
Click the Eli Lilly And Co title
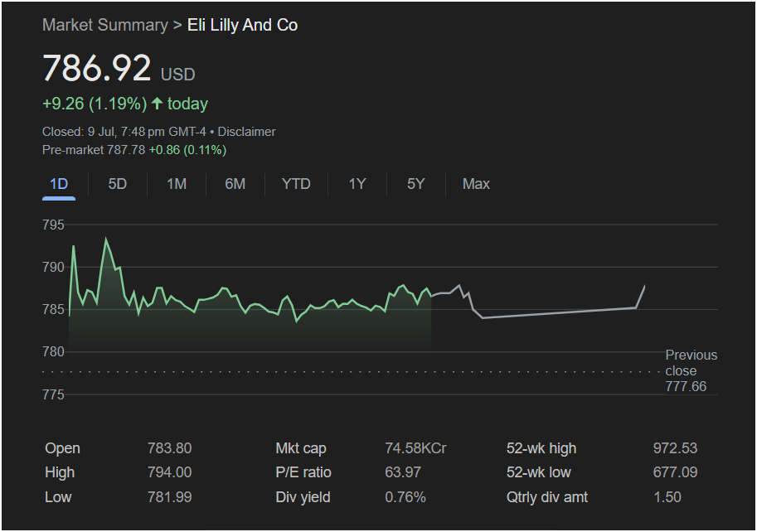(242, 25)
